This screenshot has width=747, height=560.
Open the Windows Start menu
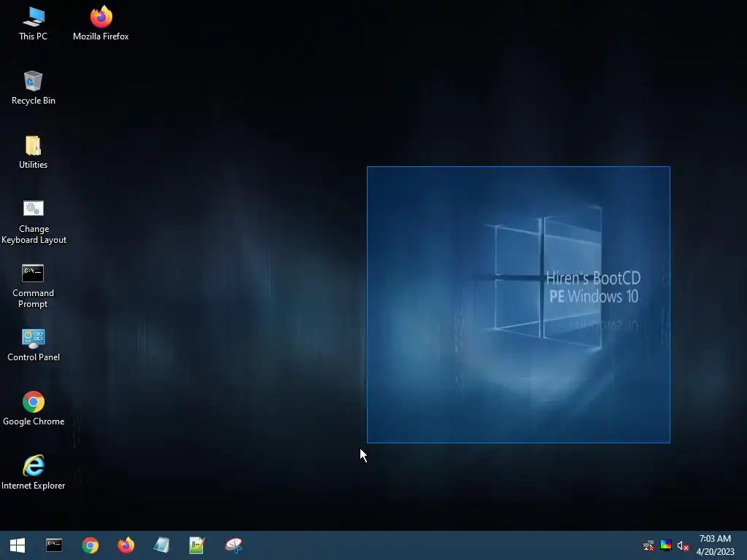(x=18, y=545)
